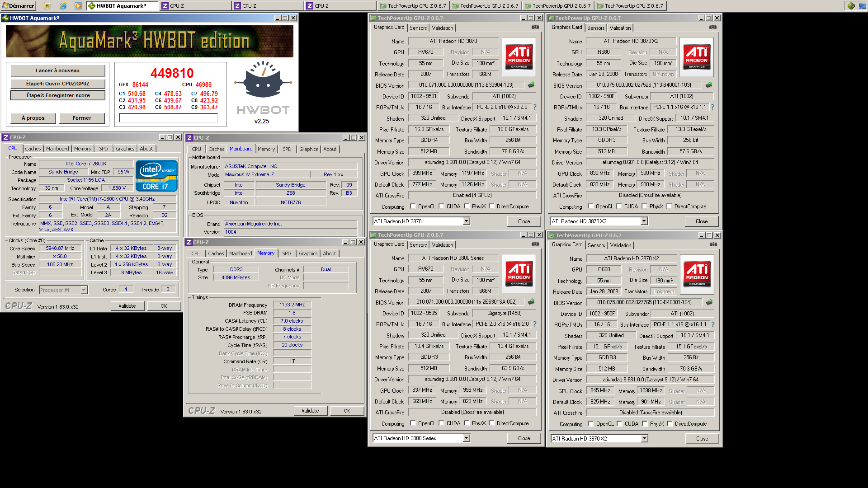
Task: Tick OpenCL checkbox in HD 3800 Series window
Action: [413, 423]
